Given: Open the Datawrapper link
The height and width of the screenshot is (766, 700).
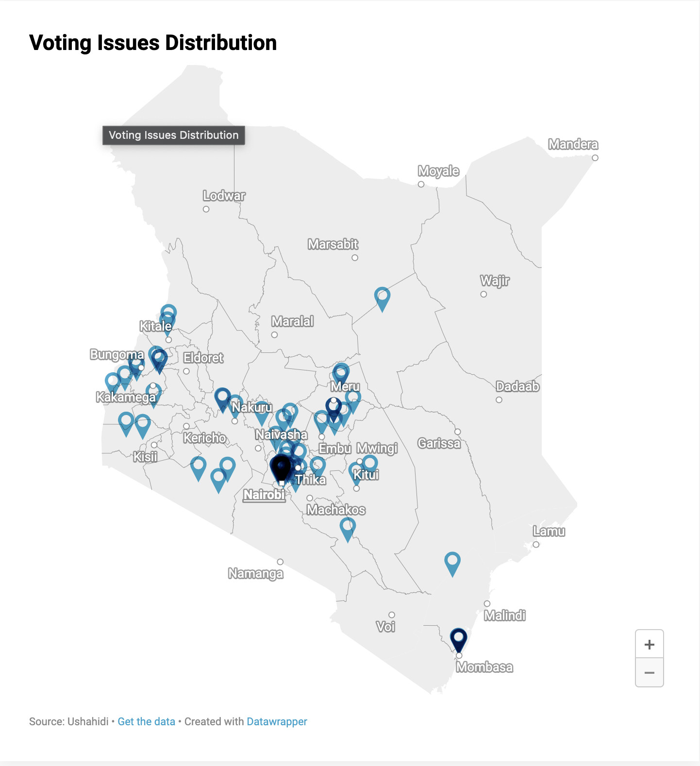Looking at the screenshot, I should (x=277, y=721).
